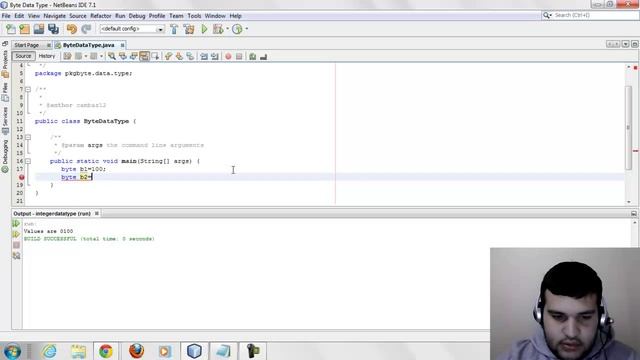Screen dimensions: 640x360
Task: Click the Profile Project icon
Action: (x=237, y=29)
